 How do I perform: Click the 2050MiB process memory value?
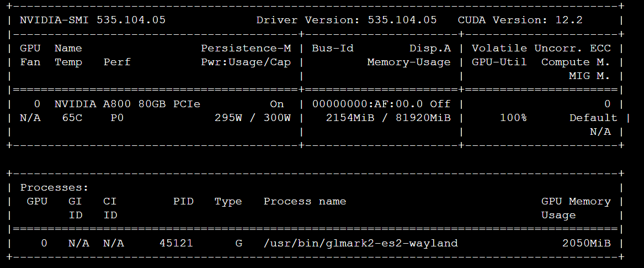(586, 243)
